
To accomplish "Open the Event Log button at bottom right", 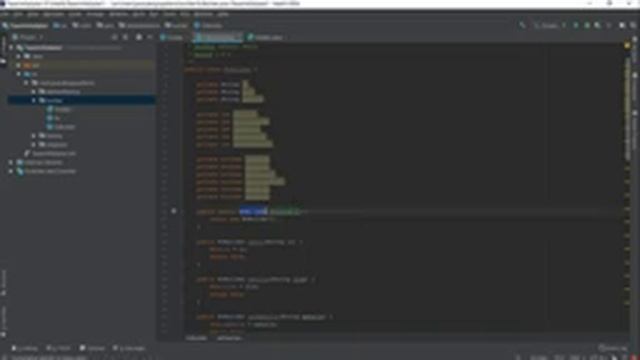I will 613,348.
